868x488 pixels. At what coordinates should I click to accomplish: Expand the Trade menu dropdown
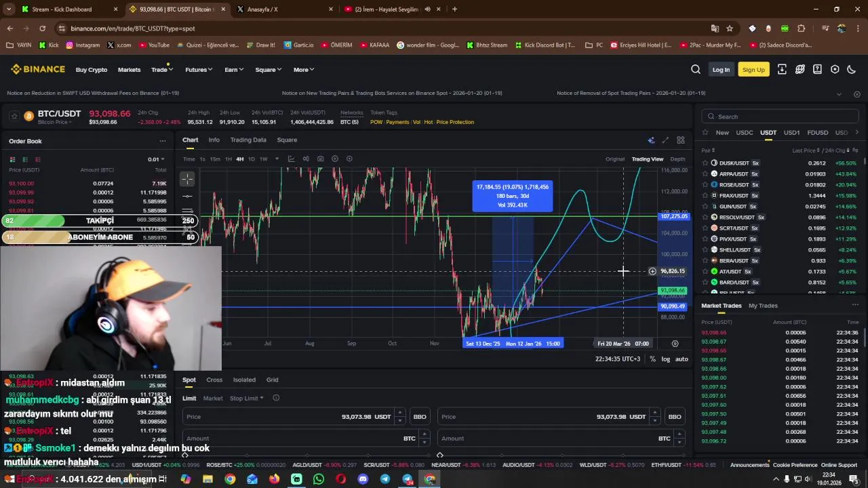[x=161, y=70]
